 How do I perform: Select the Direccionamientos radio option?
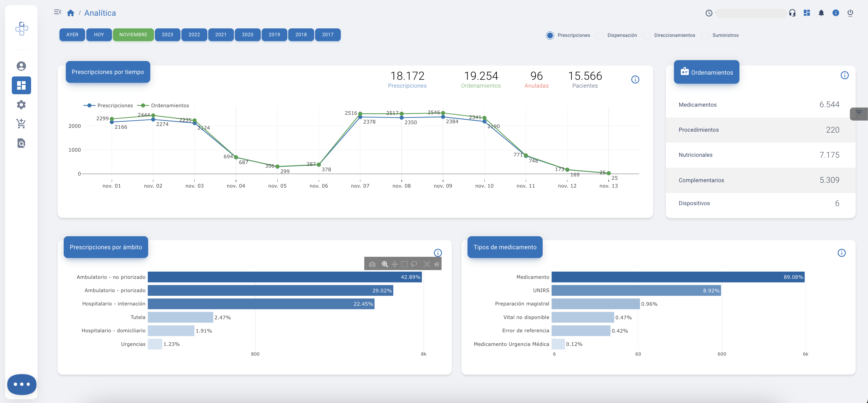pos(646,35)
